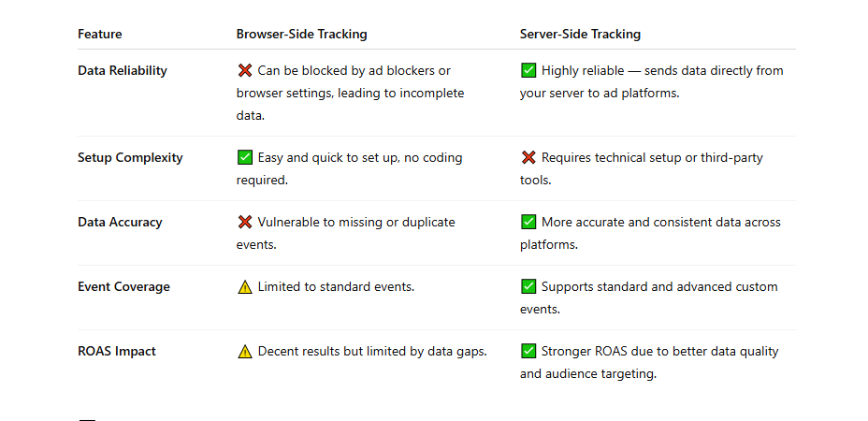
Task: Click green checkmark before 'More accurate and consistent'
Action: 528,223
